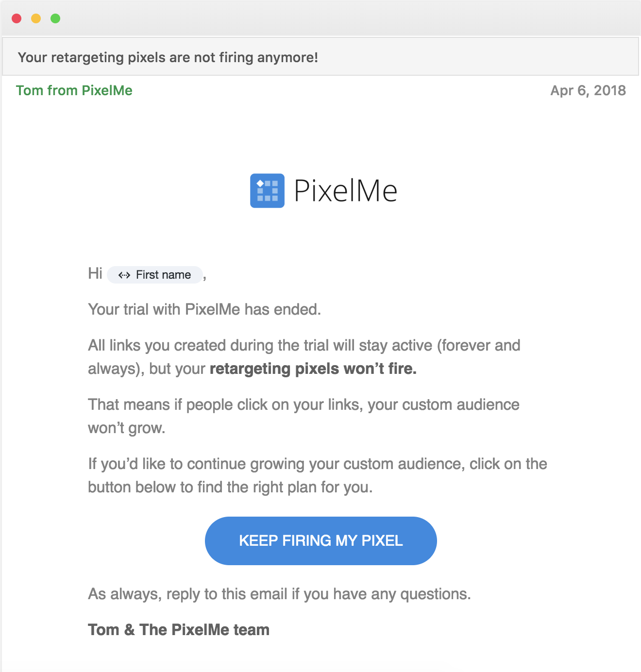Click the Apr 6, 2018 date

pyautogui.click(x=588, y=90)
